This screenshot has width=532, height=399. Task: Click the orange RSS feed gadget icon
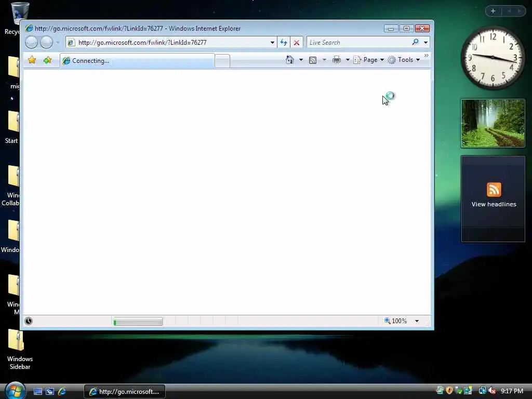tap(494, 190)
